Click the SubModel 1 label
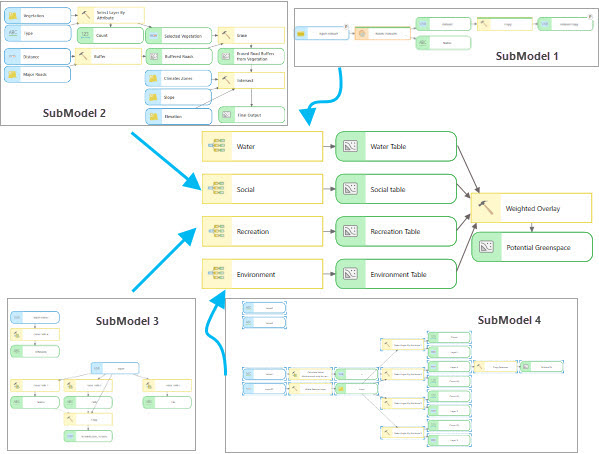The width and height of the screenshot is (599, 454). [527, 56]
